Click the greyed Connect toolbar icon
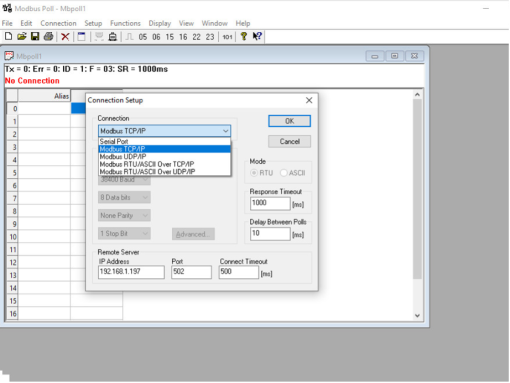510x383 pixels. (99, 36)
